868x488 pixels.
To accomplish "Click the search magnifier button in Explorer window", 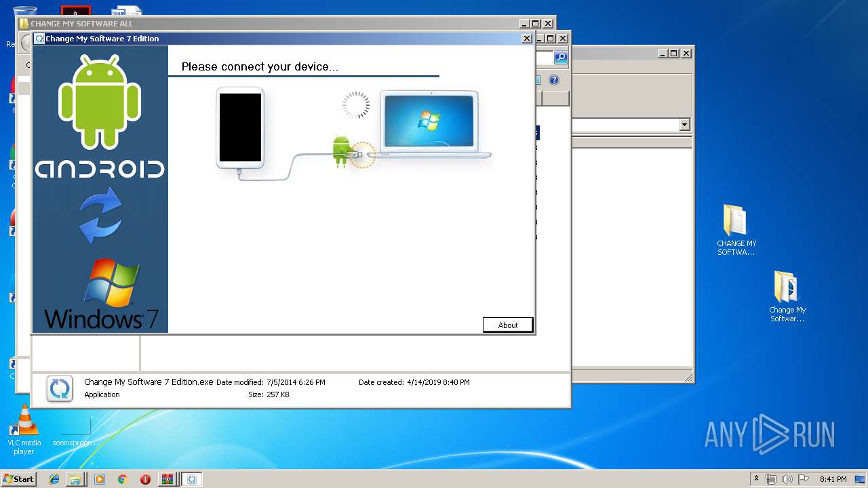I will [x=561, y=58].
